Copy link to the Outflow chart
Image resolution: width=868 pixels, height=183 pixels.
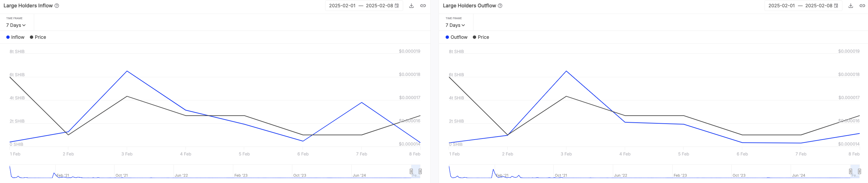click(862, 6)
